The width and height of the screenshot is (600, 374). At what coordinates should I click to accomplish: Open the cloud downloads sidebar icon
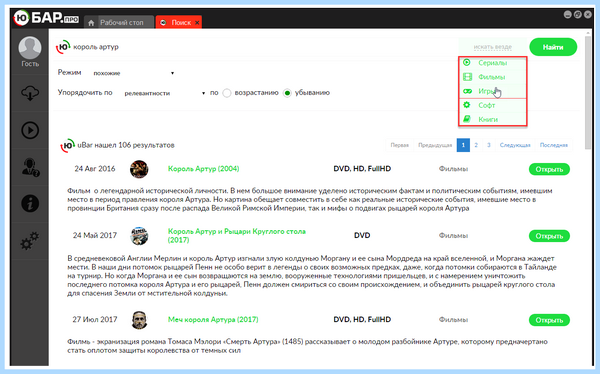coord(30,93)
